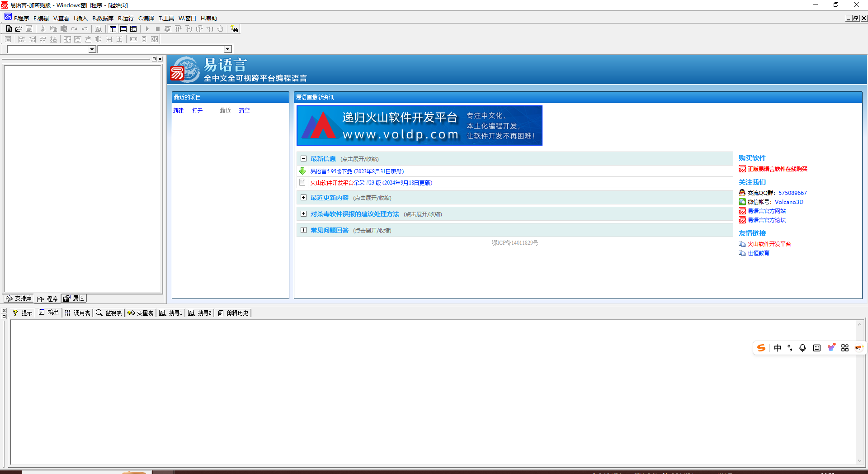
Task: Click the Cut scissors icon
Action: click(x=43, y=29)
